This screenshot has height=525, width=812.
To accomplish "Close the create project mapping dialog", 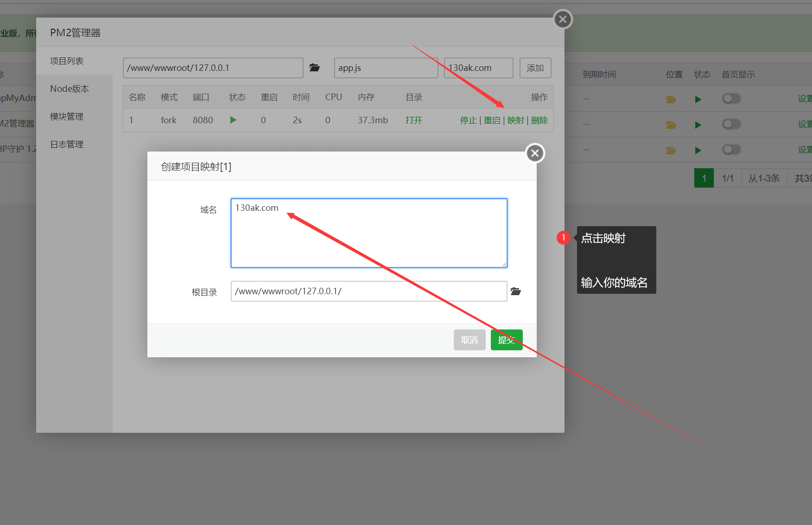I will coord(535,153).
